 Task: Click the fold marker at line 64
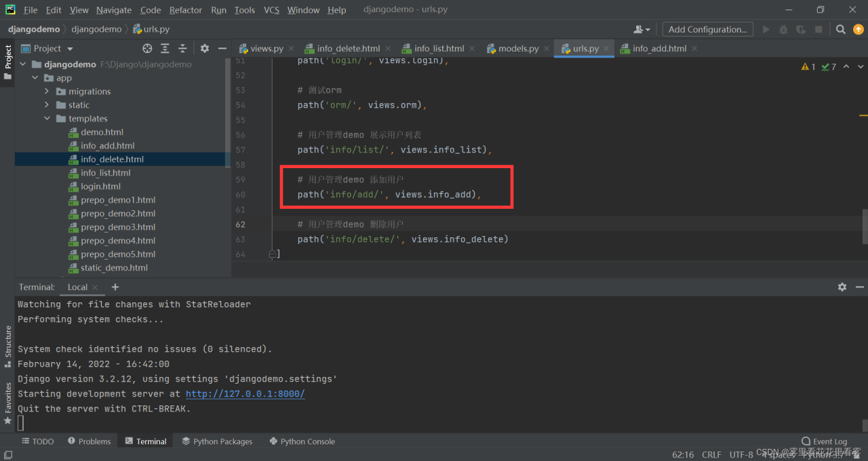click(272, 254)
